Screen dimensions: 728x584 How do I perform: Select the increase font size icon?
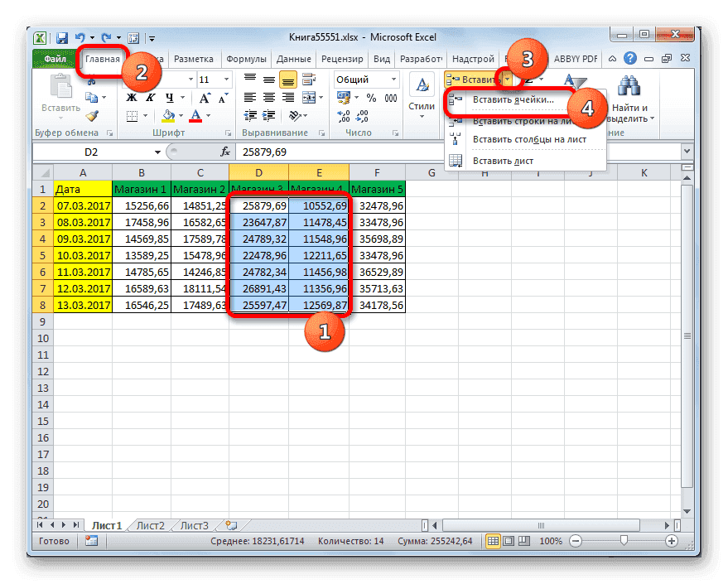pos(204,96)
